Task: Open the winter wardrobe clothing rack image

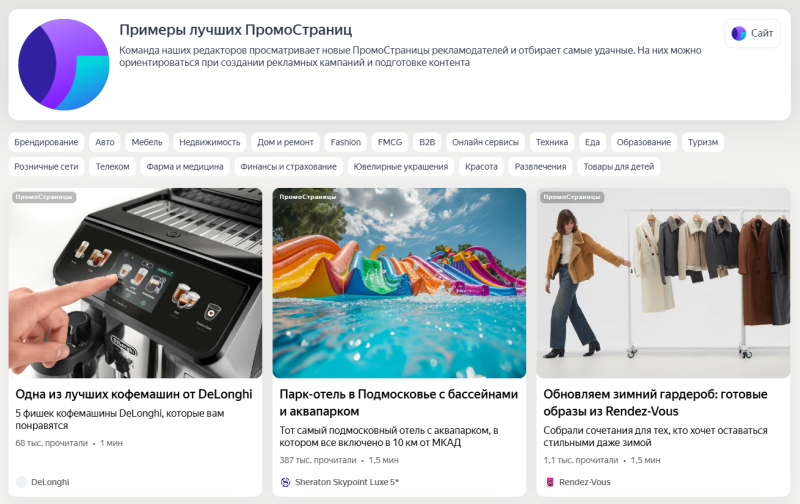Action: (x=663, y=283)
